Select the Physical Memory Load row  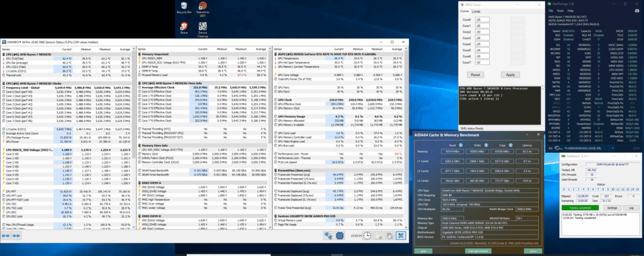(x=203, y=75)
